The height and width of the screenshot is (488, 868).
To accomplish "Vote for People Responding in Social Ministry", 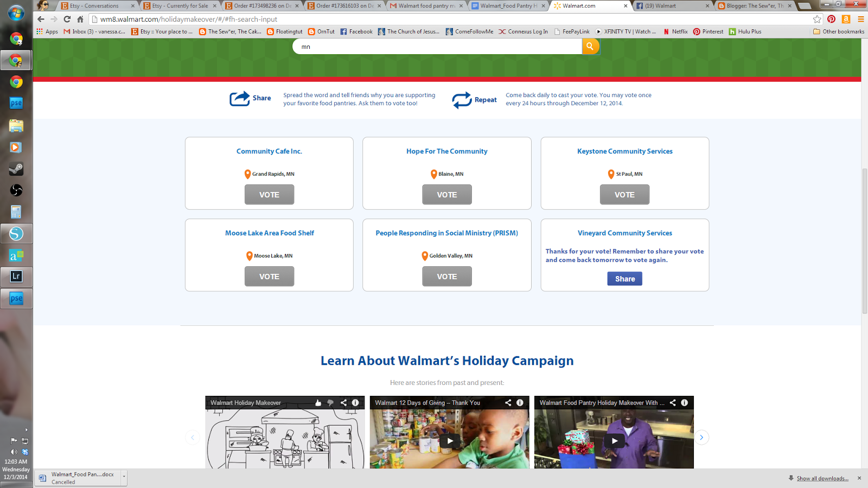I will pyautogui.click(x=447, y=277).
